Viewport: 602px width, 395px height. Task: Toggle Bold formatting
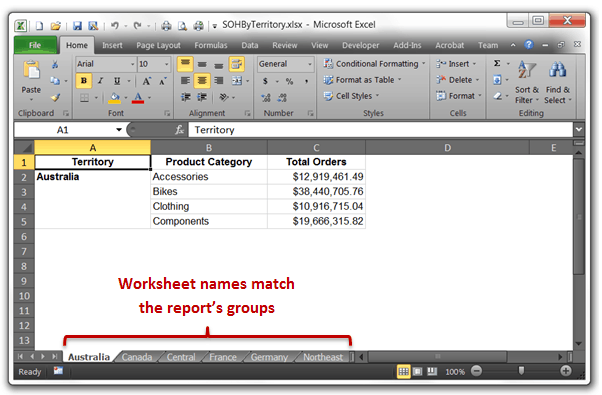coord(84,81)
